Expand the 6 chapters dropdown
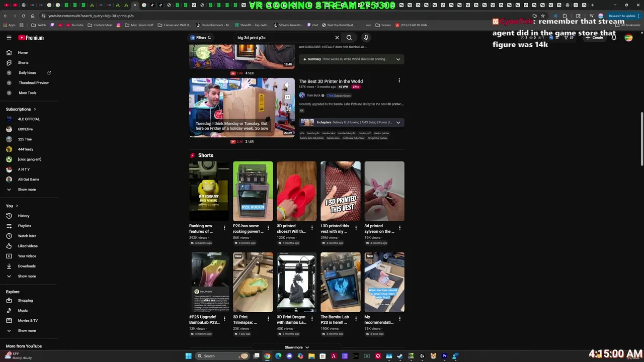This screenshot has height=362, width=644. click(351, 122)
